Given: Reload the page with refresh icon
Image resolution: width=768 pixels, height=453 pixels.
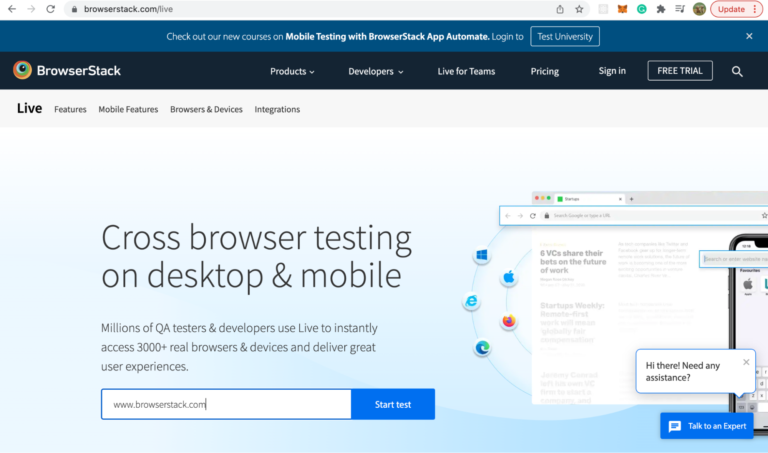Looking at the screenshot, I should (x=50, y=9).
